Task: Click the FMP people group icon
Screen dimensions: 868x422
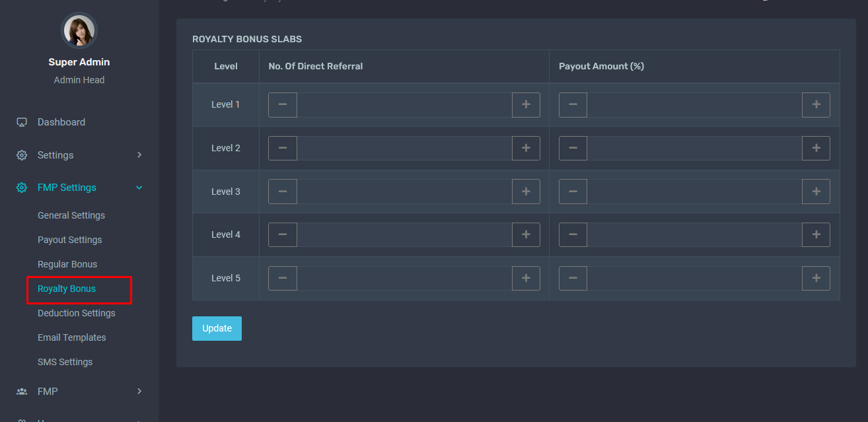Action: [x=22, y=392]
